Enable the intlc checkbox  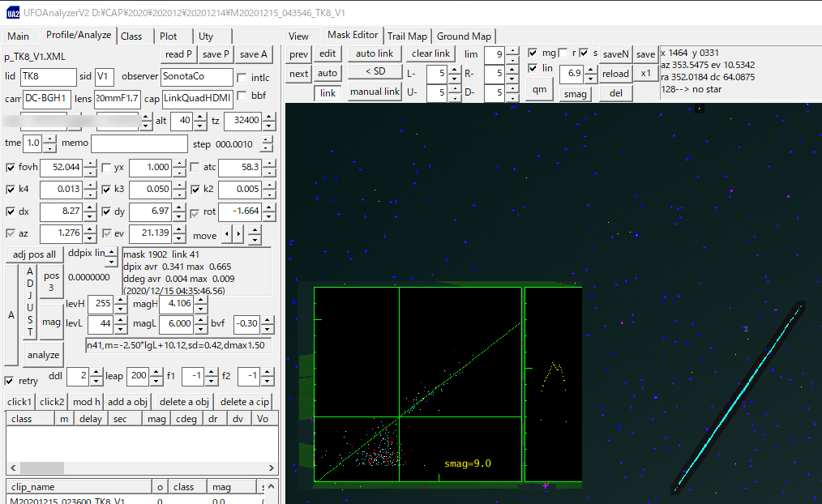click(x=242, y=78)
